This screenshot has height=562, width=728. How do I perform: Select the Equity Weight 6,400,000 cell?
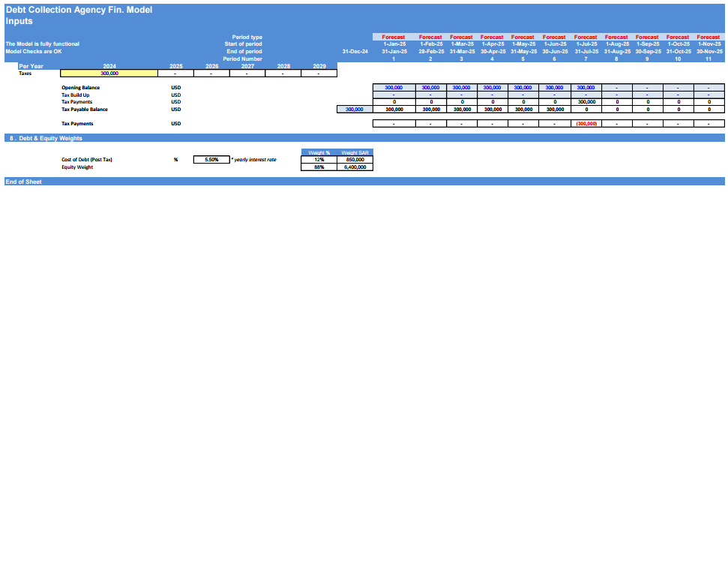[355, 167]
